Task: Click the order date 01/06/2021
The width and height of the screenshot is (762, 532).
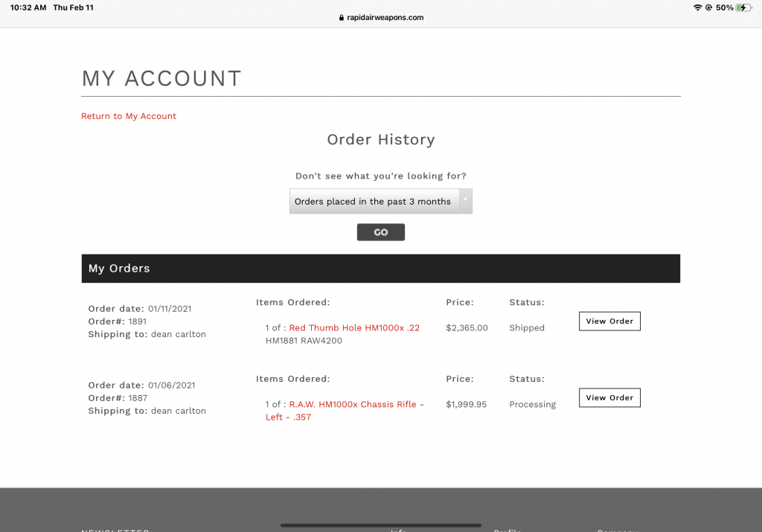Action: (x=172, y=385)
